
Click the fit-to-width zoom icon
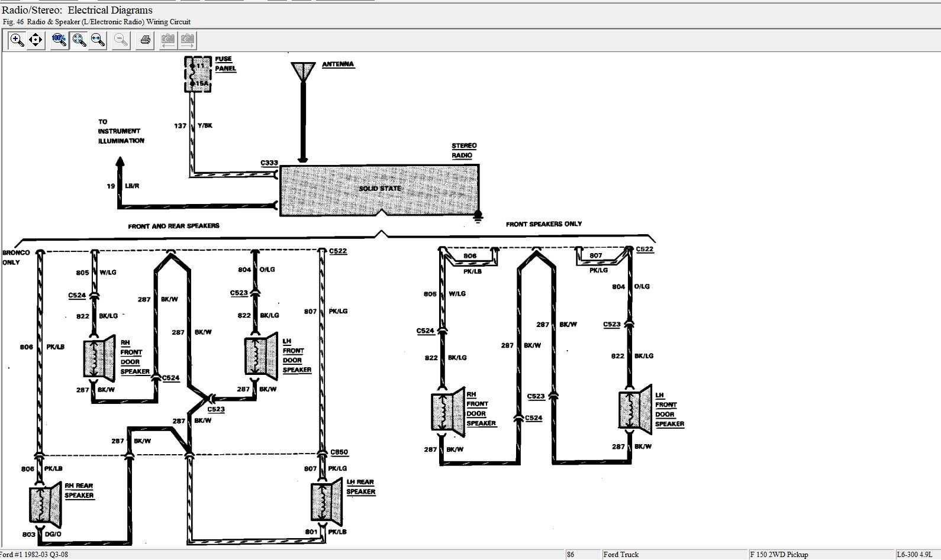tap(98, 40)
